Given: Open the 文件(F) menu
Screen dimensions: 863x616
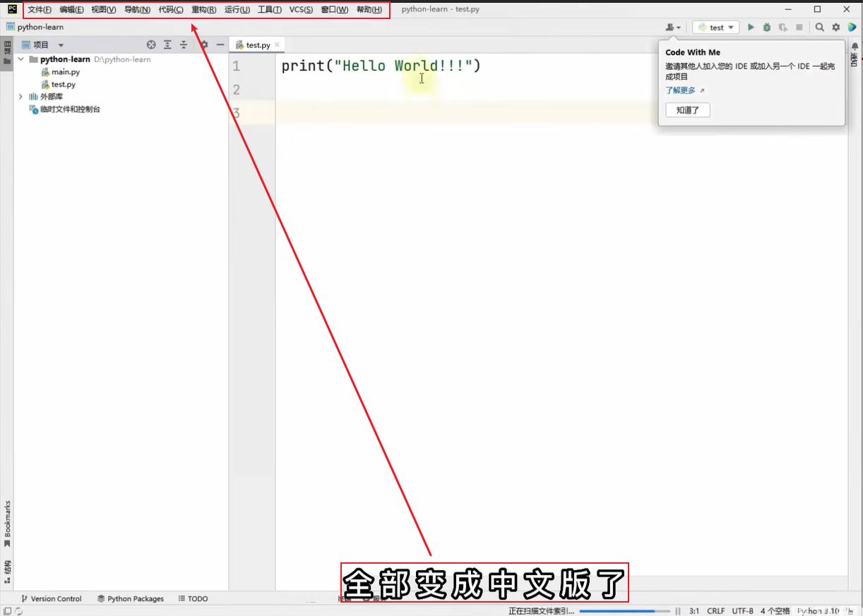Looking at the screenshot, I should click(x=40, y=10).
